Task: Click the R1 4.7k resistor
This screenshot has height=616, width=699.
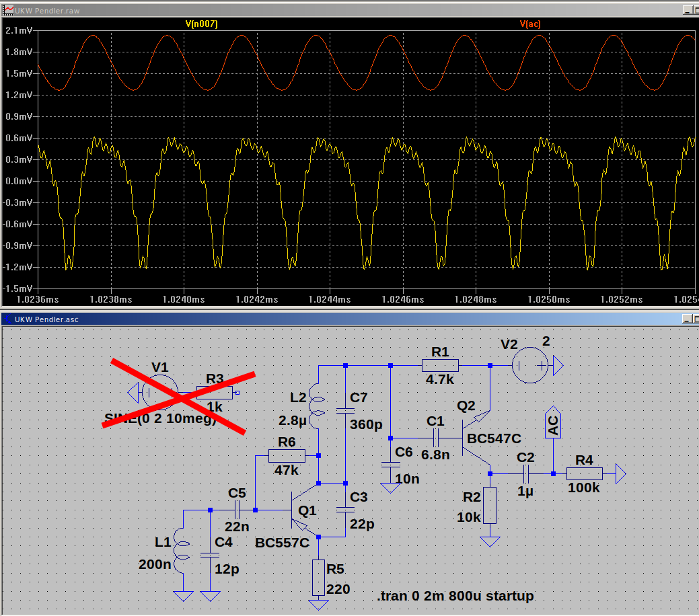Action: click(x=440, y=366)
